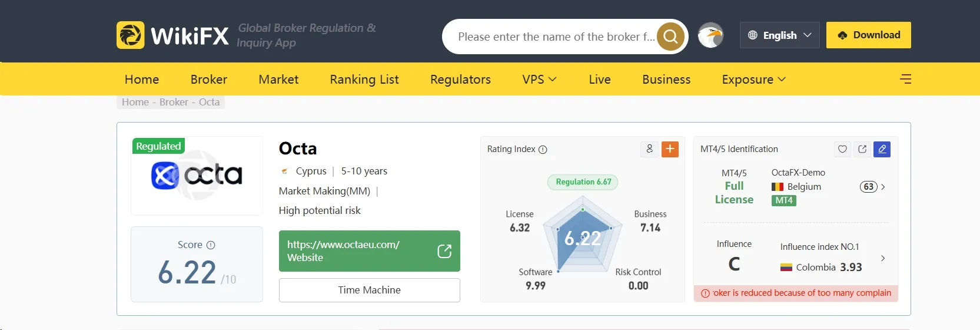The width and height of the screenshot is (980, 330).
Task: Favorite the broker with heart icon
Action: pyautogui.click(x=842, y=149)
